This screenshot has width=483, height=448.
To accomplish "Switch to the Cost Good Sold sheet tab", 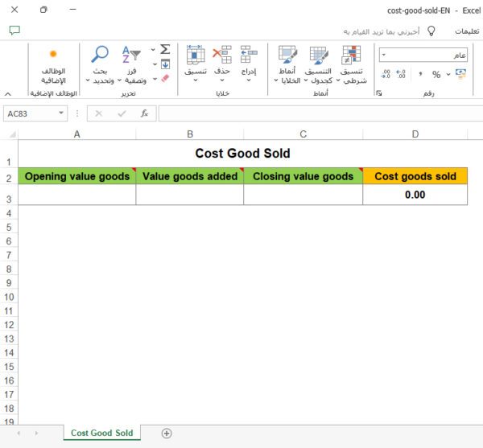I will pyautogui.click(x=101, y=433).
